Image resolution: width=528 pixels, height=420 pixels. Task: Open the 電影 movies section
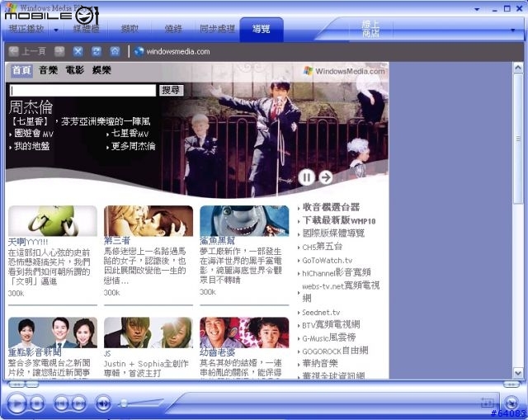(x=75, y=70)
